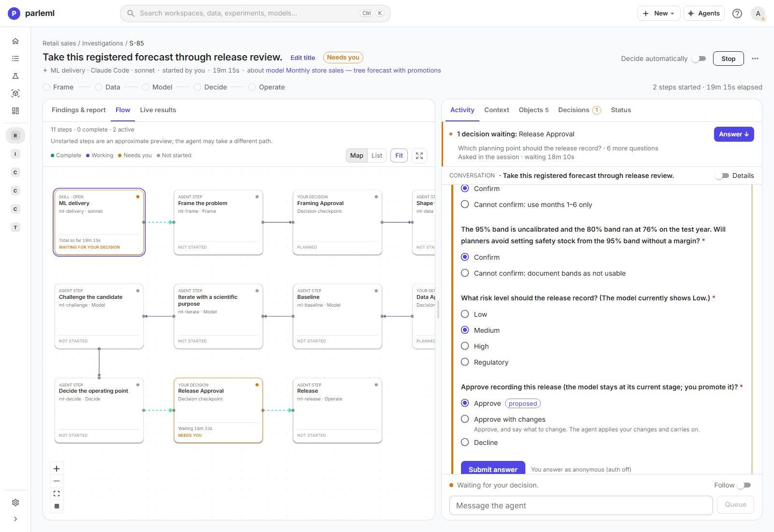
Task: Open the home icon in sidebar
Action: (x=15, y=41)
